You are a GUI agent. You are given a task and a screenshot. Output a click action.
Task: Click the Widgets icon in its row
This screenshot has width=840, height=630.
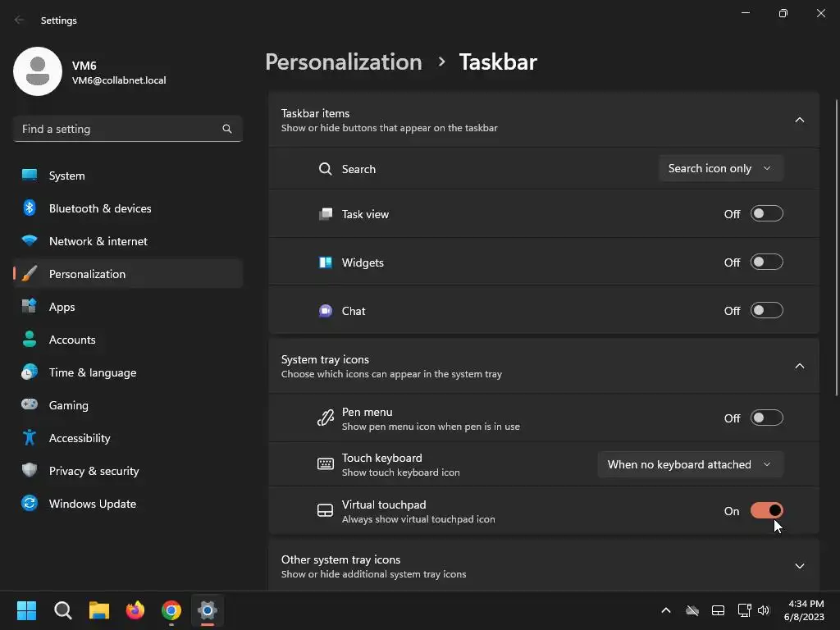tap(325, 262)
